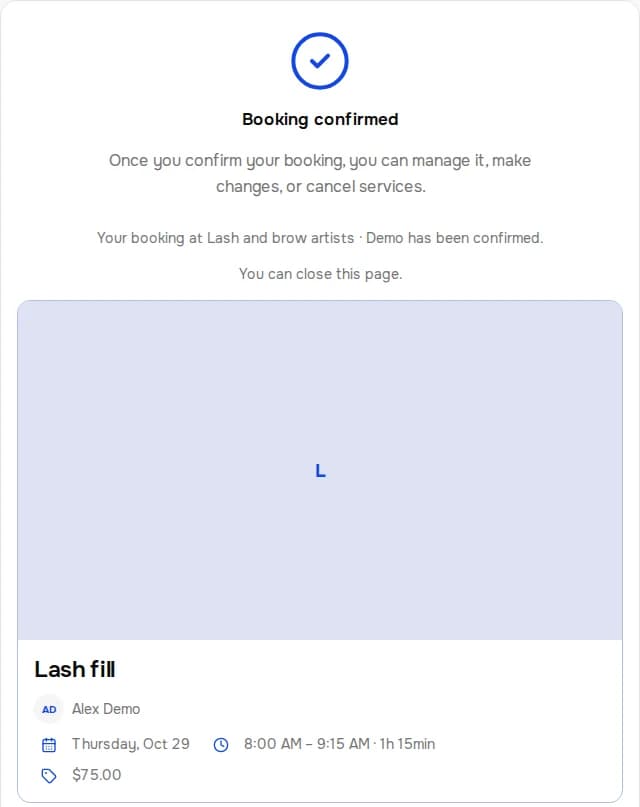
Task: Click the blue confirmation checkmark icon
Action: pos(319,61)
